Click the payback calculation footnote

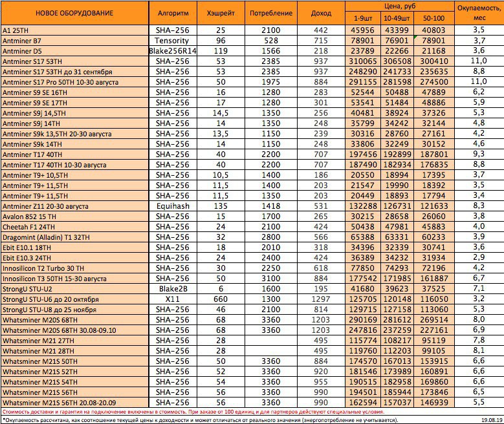click(201, 420)
